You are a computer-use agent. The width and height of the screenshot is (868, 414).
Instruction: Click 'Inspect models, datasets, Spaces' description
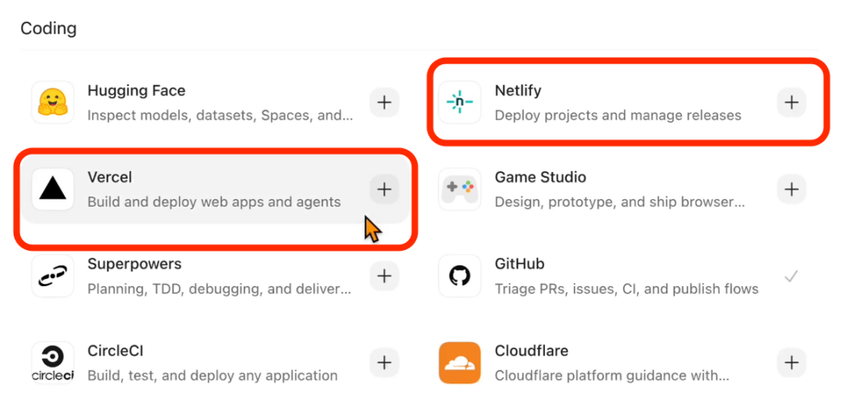click(x=220, y=116)
